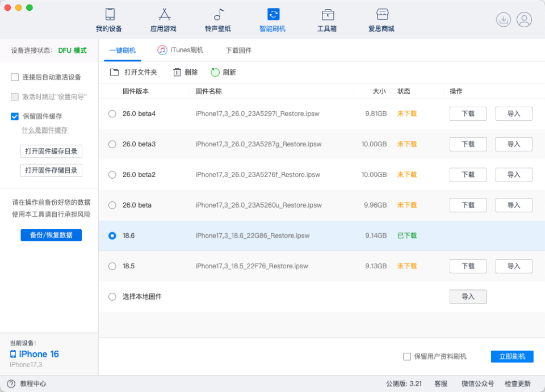Uncheck 保留固件缓存 checkbox
545x392 pixels.
tap(15, 116)
